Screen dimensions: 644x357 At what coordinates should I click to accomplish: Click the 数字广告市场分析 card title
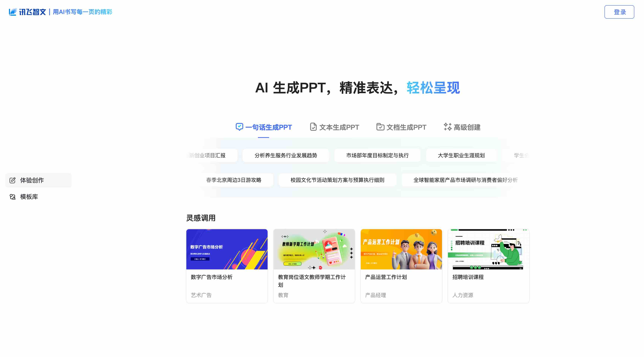[211, 277]
